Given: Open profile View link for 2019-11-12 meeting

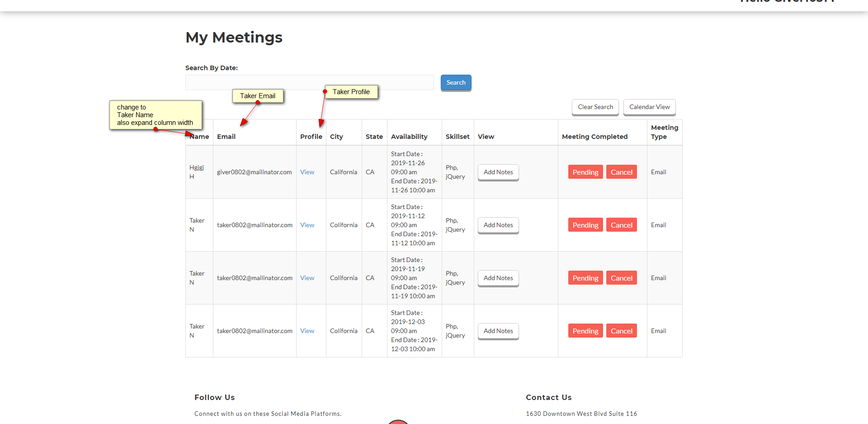Looking at the screenshot, I should pyautogui.click(x=307, y=225).
